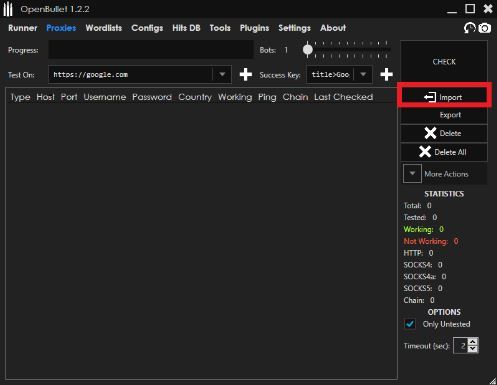Open the About tab
Screen dimensions: 497x385
333,28
